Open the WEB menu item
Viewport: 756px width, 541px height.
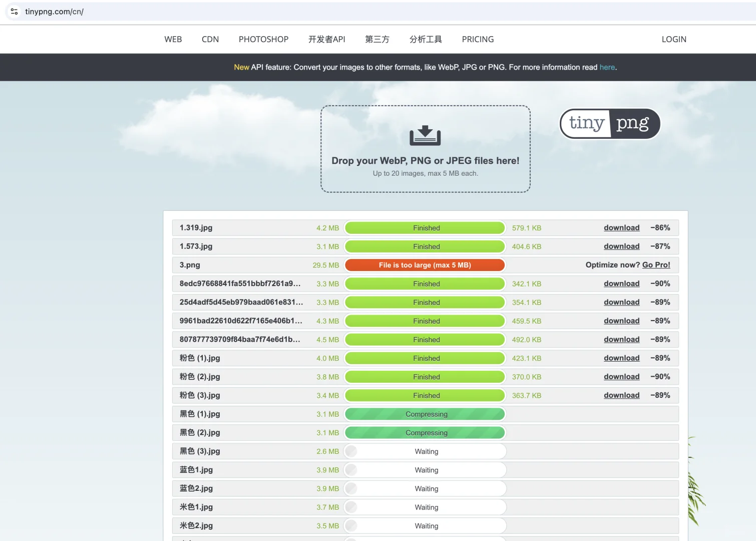(173, 39)
